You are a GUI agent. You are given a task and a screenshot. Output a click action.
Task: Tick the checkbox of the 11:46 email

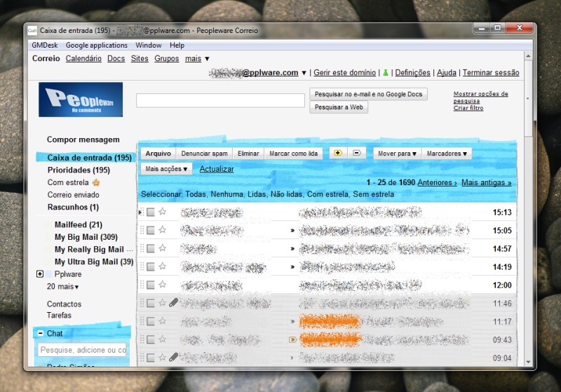pyautogui.click(x=151, y=303)
